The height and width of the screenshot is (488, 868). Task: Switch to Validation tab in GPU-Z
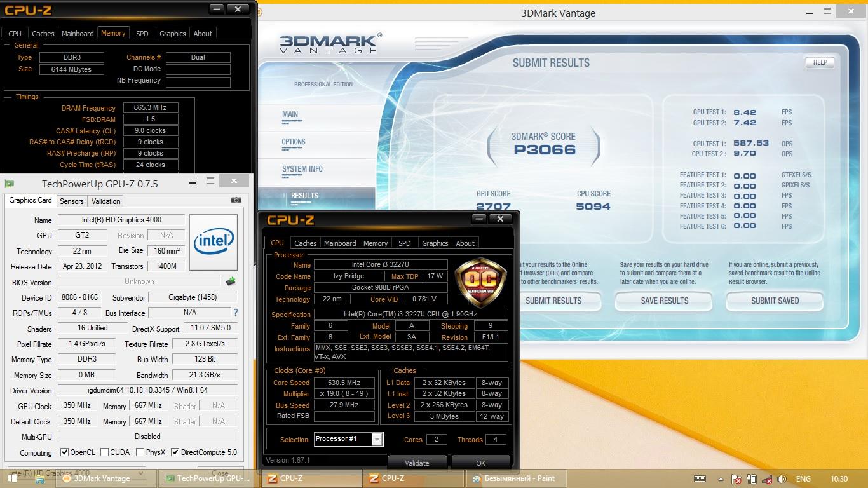(105, 201)
